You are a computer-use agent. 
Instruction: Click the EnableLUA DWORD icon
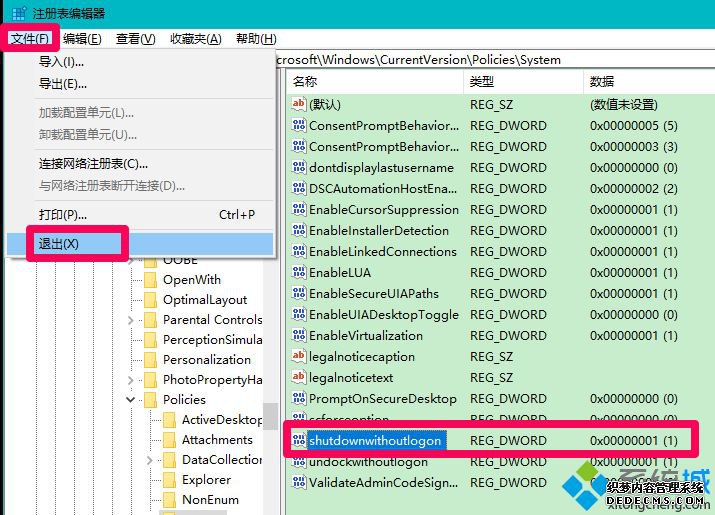click(299, 272)
